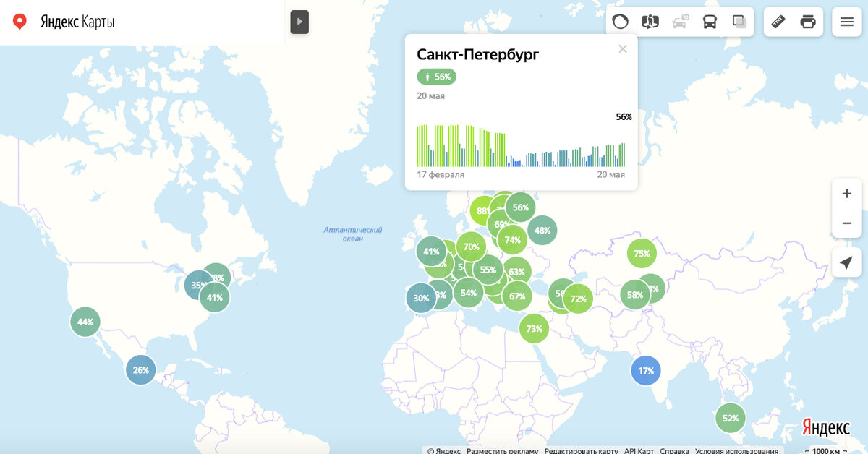Show the public transport bus layer

coord(710,22)
